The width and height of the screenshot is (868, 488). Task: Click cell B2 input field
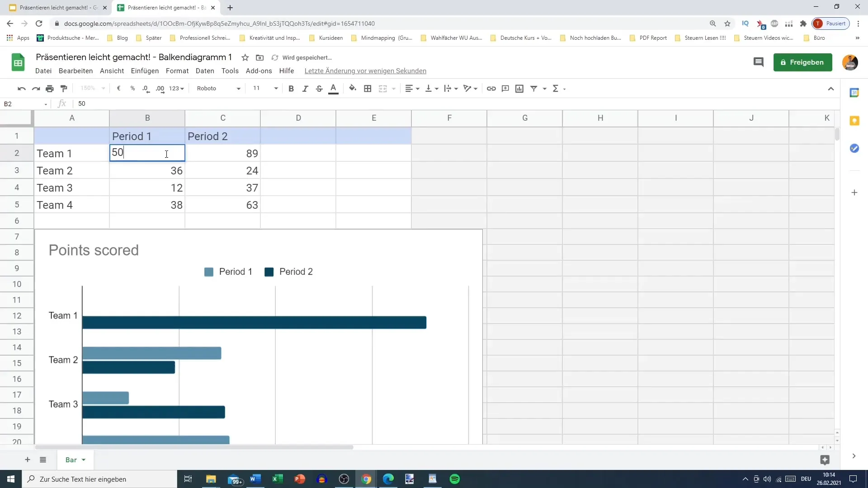(146, 153)
